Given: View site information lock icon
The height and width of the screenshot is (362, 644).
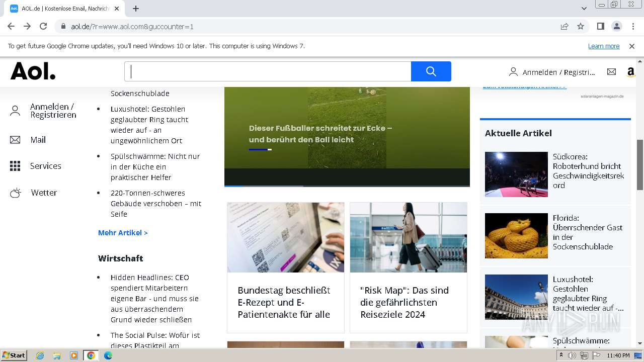Looking at the screenshot, I should click(63, 26).
